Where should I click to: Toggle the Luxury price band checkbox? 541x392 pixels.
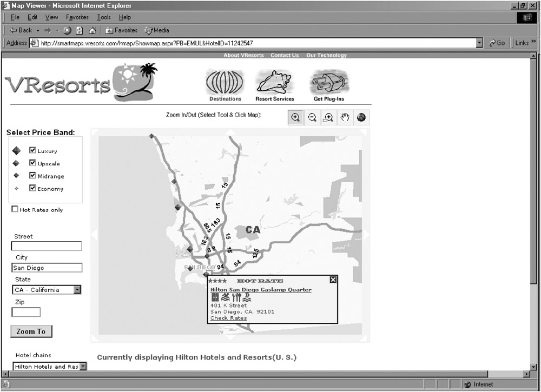32,150
